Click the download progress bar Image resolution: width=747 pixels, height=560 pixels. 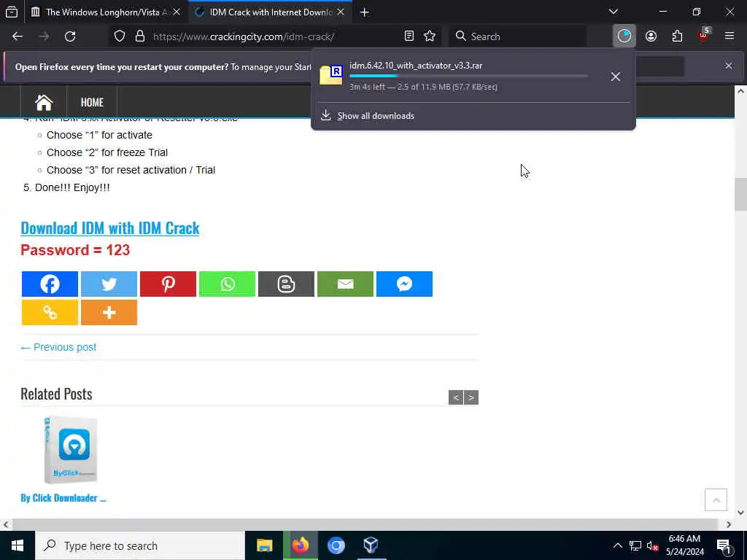pyautogui.click(x=469, y=76)
